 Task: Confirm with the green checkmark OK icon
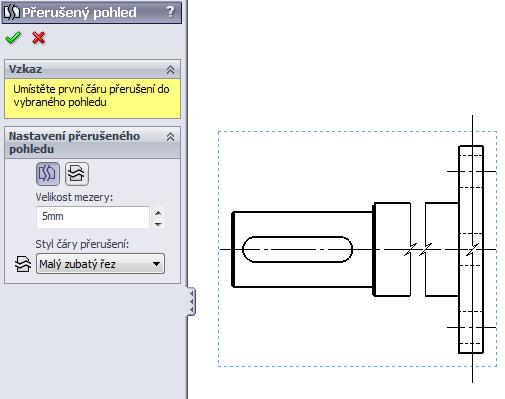point(13,38)
